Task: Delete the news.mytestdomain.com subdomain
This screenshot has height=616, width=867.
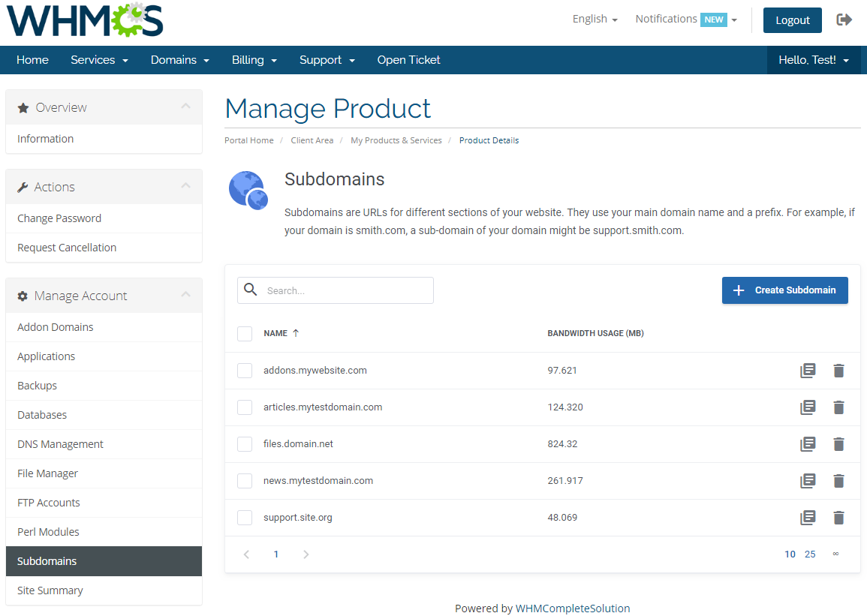Action: coord(838,480)
